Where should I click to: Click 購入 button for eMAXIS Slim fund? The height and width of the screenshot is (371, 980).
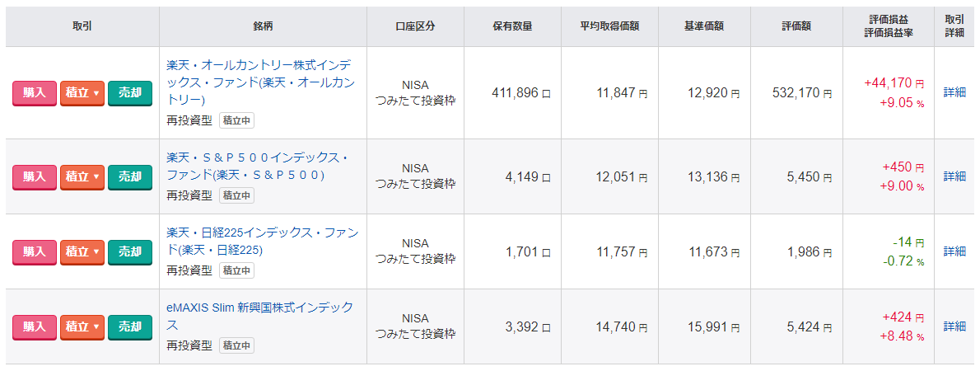(x=35, y=326)
